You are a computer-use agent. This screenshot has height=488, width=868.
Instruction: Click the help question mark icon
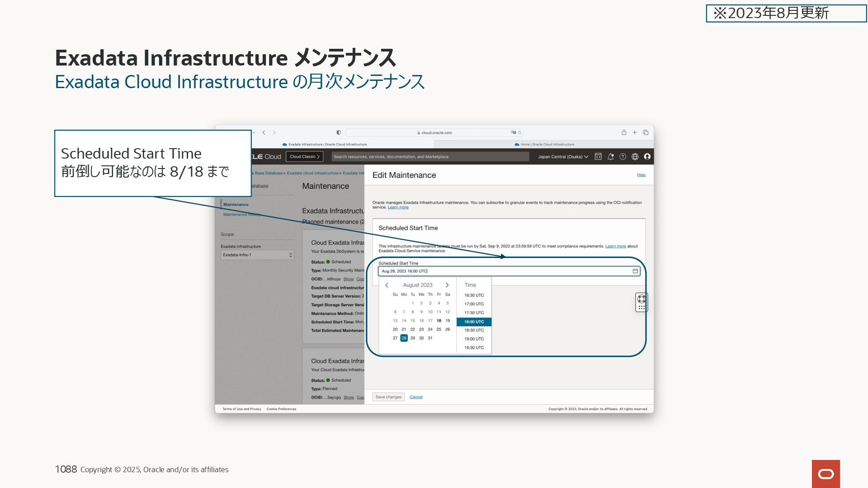(x=623, y=157)
